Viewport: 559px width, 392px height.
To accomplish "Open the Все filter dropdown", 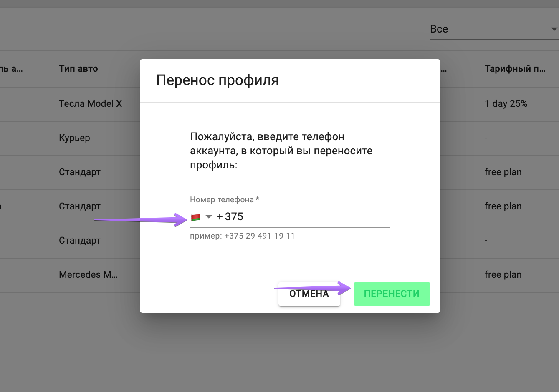I will [x=494, y=29].
